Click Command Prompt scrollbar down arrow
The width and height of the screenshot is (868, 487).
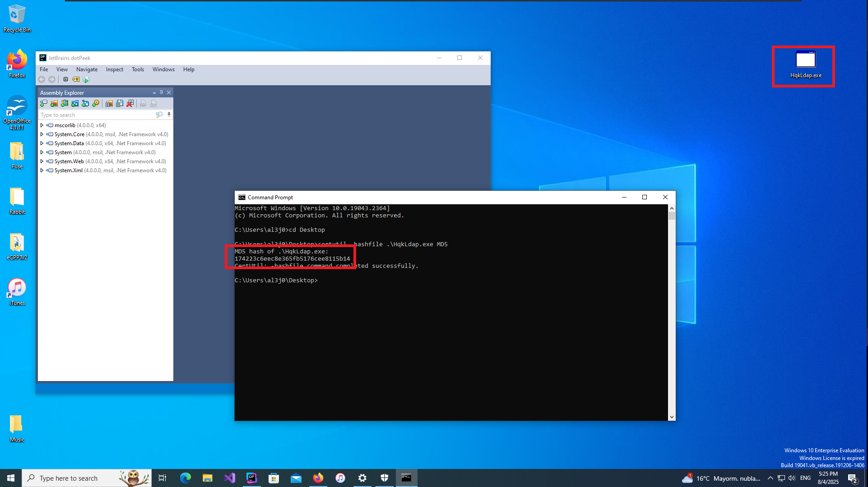coord(672,417)
